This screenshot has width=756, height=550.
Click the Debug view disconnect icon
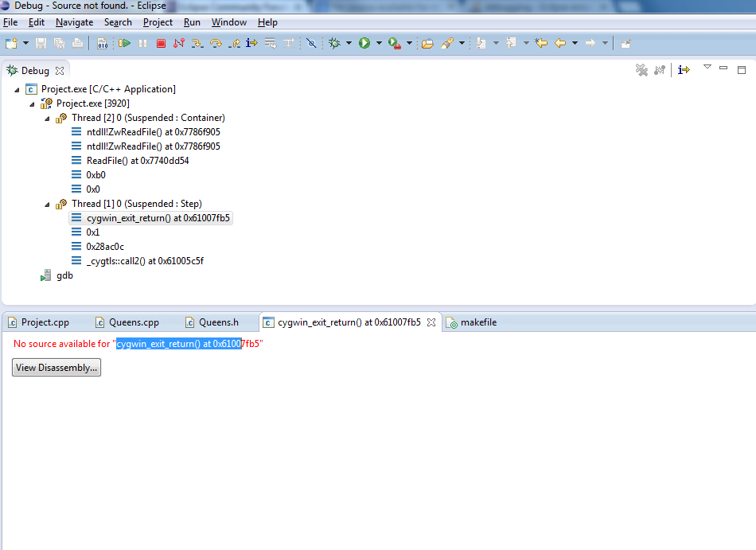pos(659,70)
